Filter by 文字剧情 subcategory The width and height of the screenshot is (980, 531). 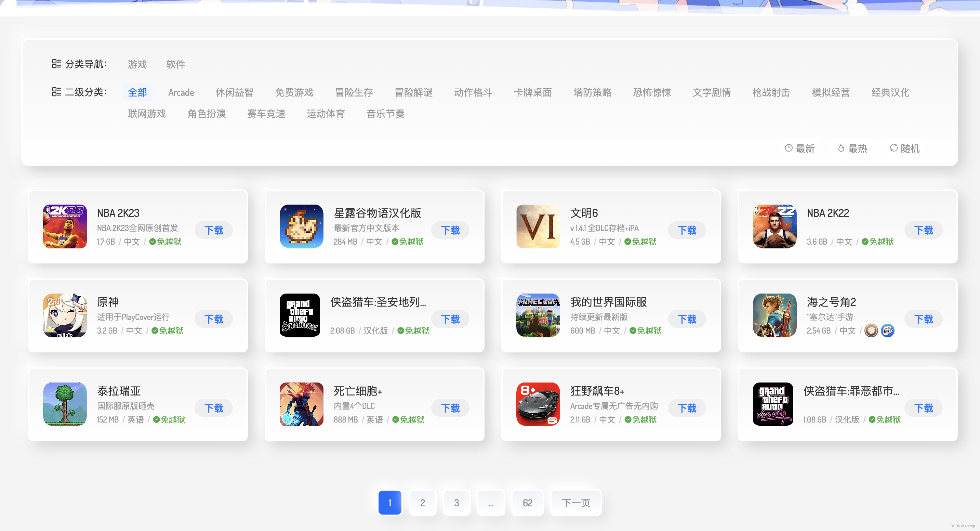(712, 92)
